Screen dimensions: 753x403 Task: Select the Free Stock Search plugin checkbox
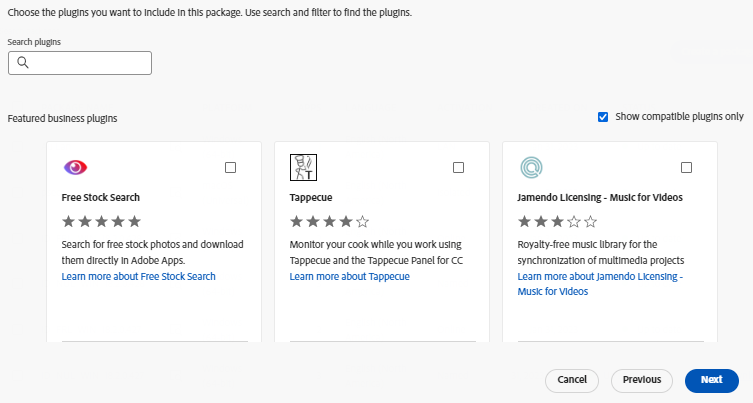coord(231,167)
